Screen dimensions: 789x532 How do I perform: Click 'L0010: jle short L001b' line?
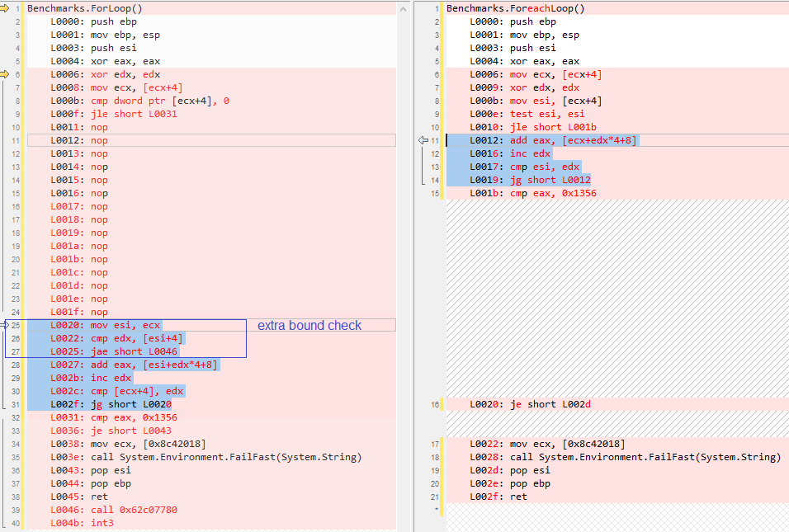click(x=533, y=127)
